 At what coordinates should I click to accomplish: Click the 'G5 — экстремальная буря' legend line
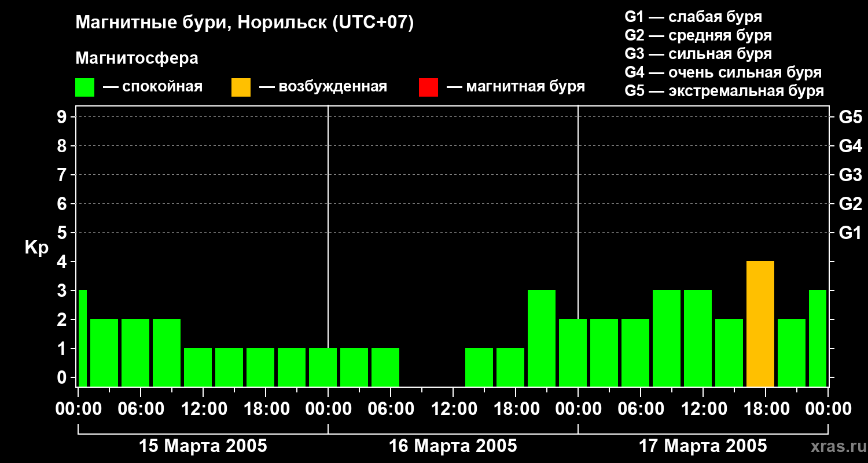pyautogui.click(x=724, y=91)
